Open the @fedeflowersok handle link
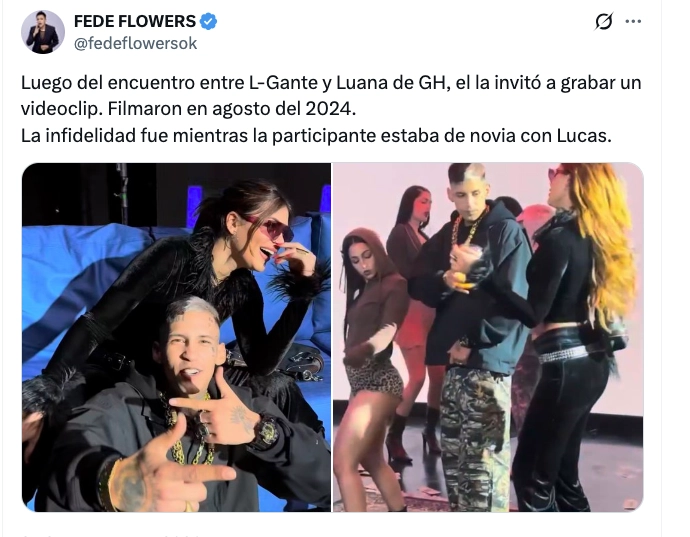Viewport: 690px width, 537px height. click(x=136, y=44)
